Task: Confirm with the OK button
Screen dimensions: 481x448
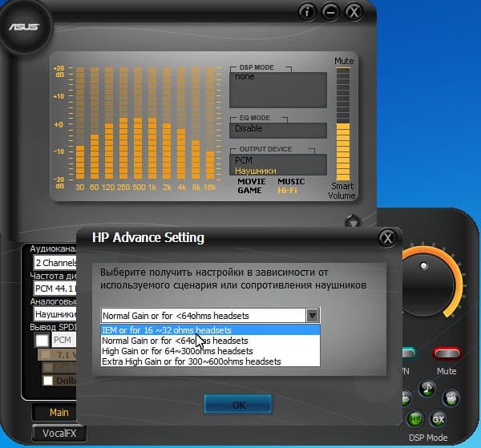Action: pos(238,405)
